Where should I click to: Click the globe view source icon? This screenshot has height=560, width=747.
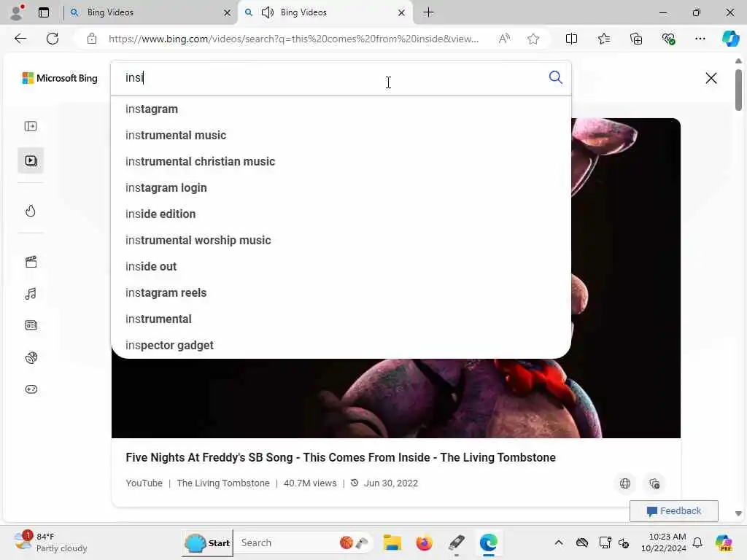625,483
